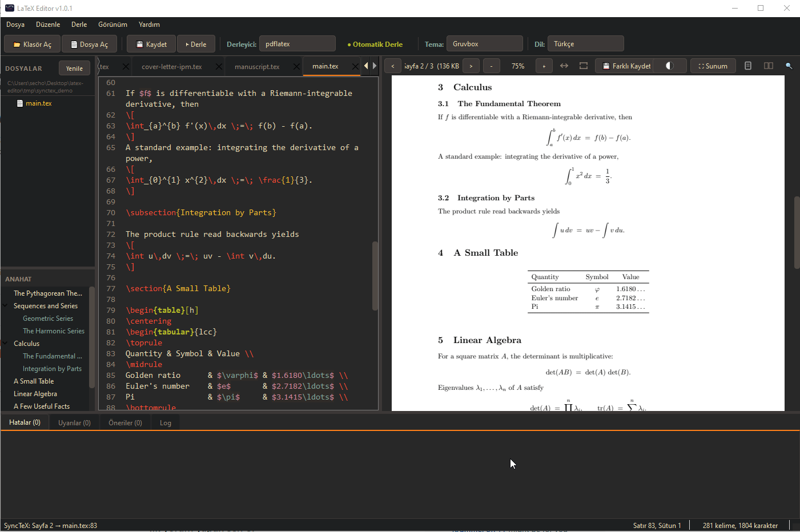The width and height of the screenshot is (800, 532).
Task: Switch to cover-letter-ipm.tex tab
Action: pyautogui.click(x=172, y=67)
